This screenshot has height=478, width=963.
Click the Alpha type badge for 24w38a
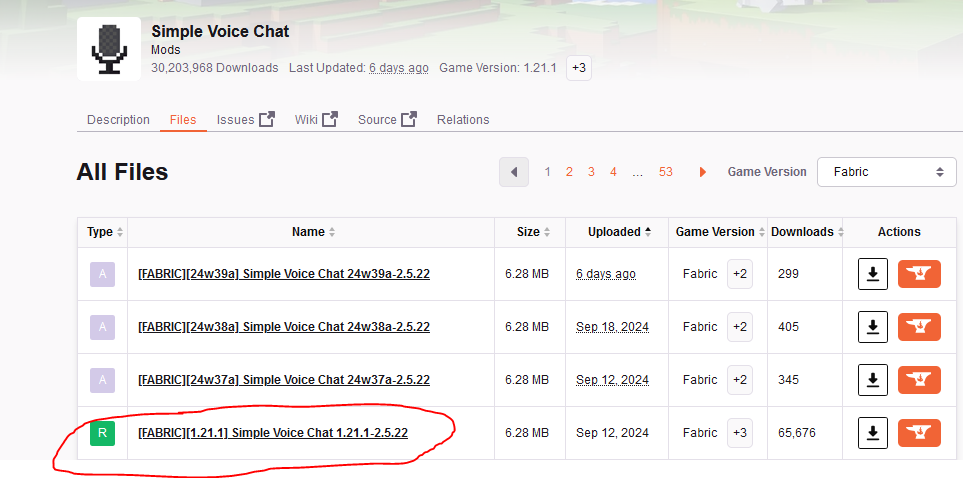click(x=103, y=327)
